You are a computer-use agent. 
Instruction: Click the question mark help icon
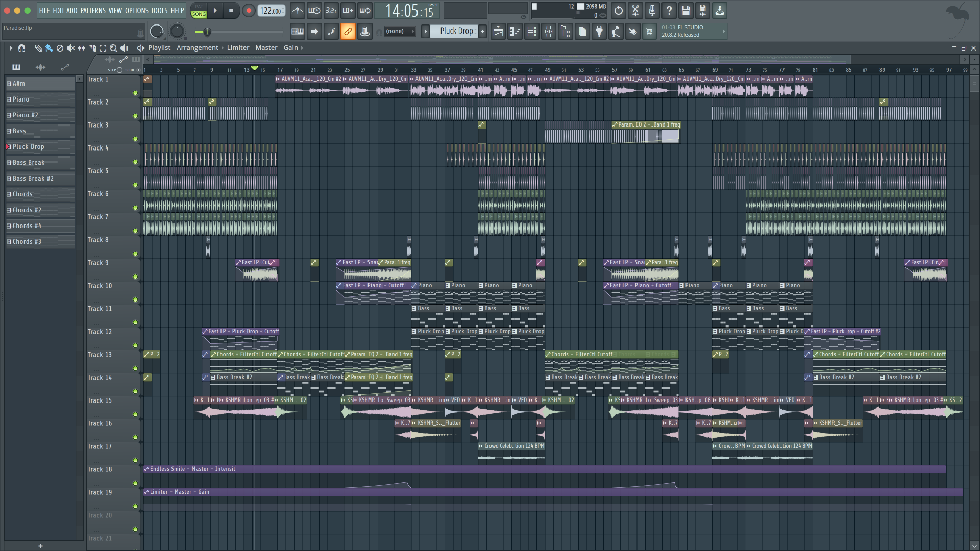[669, 10]
